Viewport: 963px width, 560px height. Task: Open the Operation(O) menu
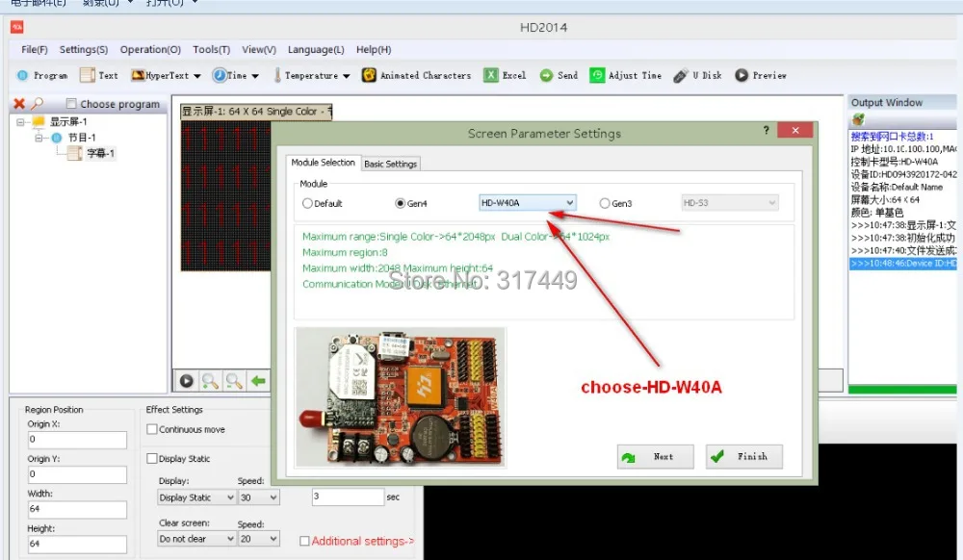tap(150, 50)
